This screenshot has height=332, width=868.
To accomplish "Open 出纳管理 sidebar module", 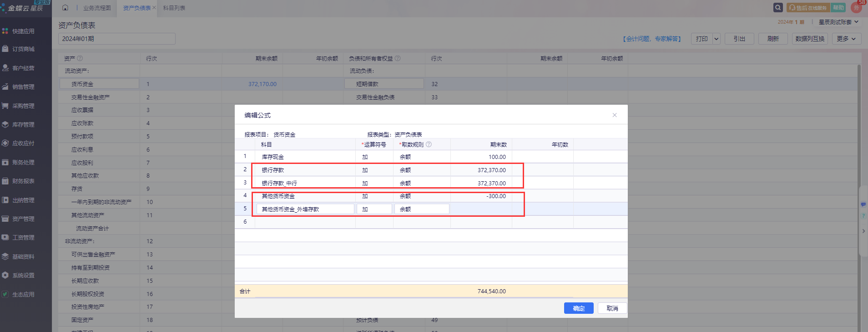I will (x=23, y=200).
